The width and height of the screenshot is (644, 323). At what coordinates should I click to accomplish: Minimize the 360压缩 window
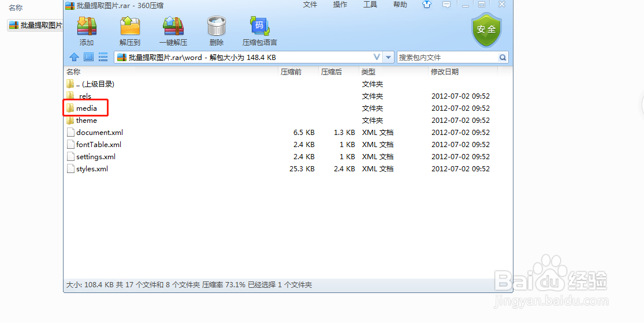pyautogui.click(x=466, y=5)
